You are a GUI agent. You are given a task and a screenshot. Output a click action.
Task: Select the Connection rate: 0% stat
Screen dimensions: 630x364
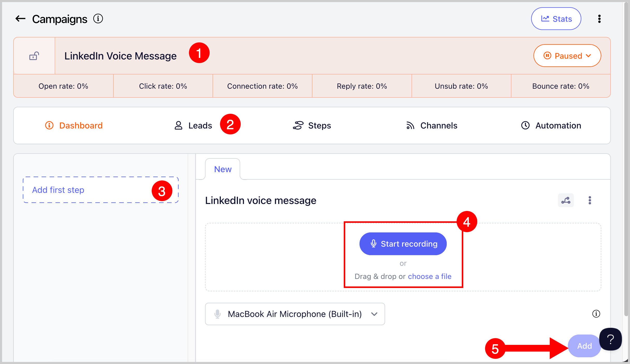click(x=262, y=86)
